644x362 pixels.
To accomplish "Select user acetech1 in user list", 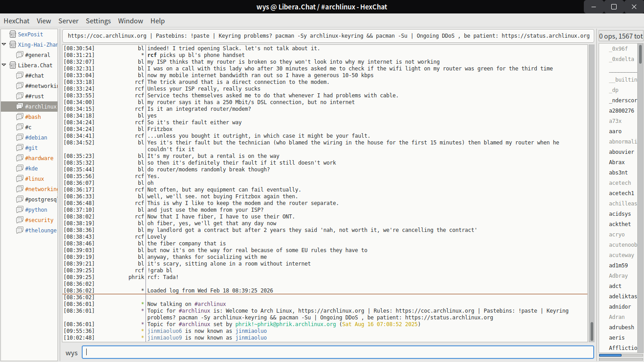I will click(622, 193).
